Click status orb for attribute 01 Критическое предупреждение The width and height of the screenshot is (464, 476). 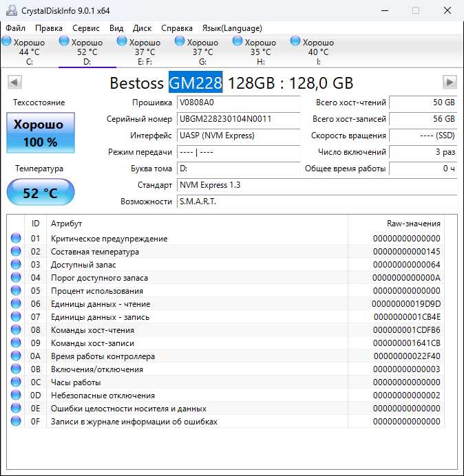[16, 239]
